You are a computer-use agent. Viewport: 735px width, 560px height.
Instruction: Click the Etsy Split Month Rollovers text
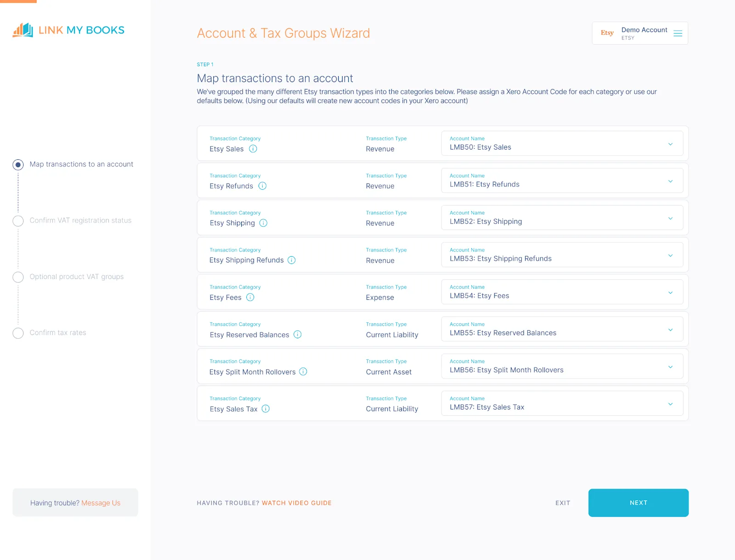252,372
